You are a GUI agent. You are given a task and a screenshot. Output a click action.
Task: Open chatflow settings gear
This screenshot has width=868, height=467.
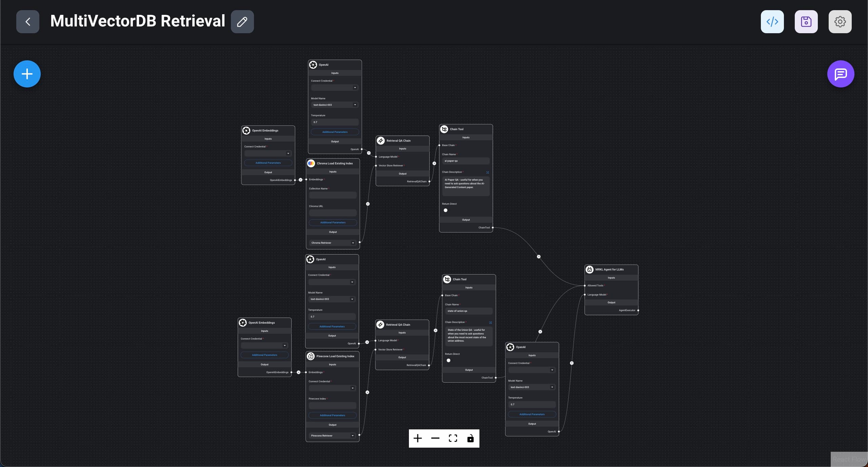click(840, 22)
